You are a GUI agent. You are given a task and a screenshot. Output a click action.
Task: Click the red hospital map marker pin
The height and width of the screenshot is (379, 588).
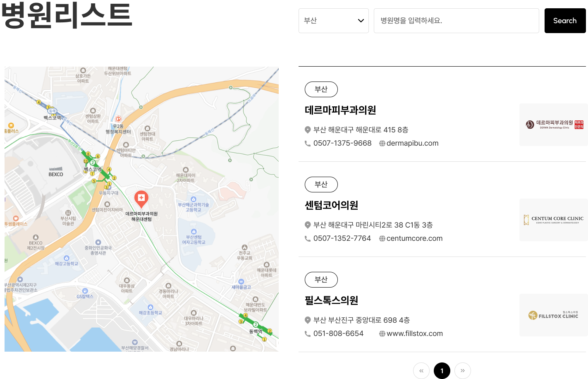tap(141, 199)
